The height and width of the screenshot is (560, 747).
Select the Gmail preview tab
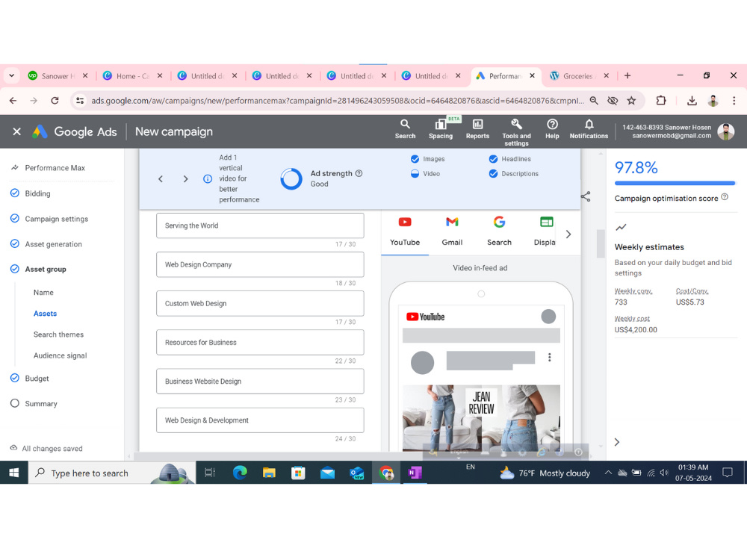click(x=452, y=232)
